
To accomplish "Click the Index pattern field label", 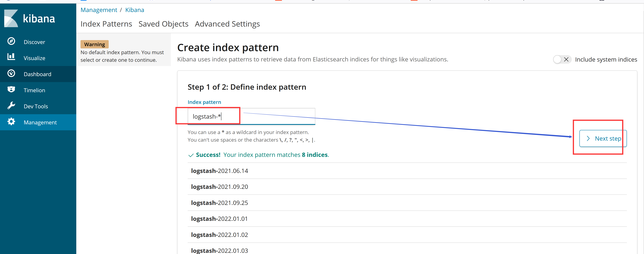I will [204, 102].
